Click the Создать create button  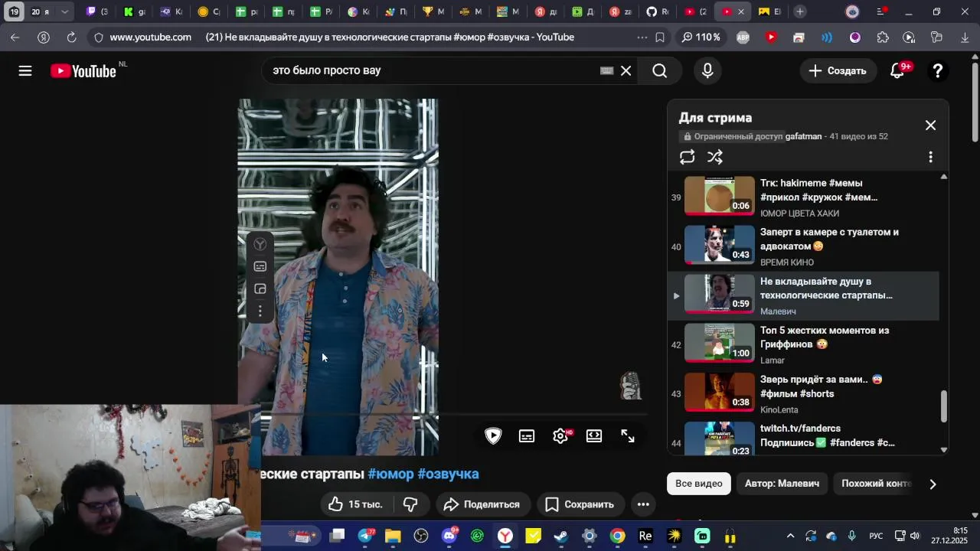click(838, 70)
